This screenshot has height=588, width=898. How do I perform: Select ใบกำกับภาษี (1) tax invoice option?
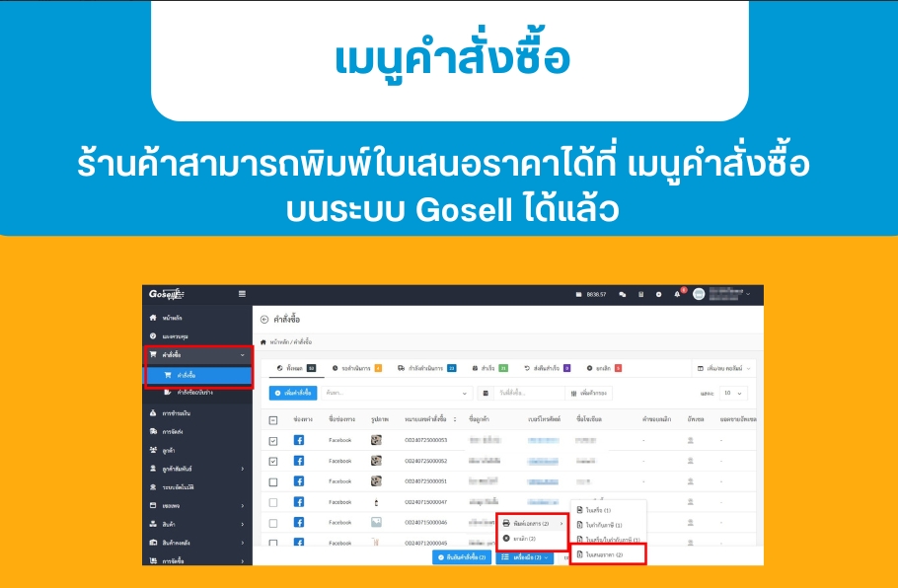pos(608,525)
